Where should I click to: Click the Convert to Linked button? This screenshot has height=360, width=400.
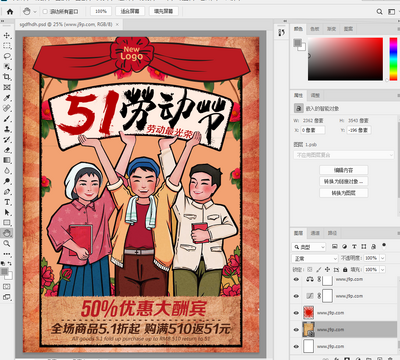(344, 182)
